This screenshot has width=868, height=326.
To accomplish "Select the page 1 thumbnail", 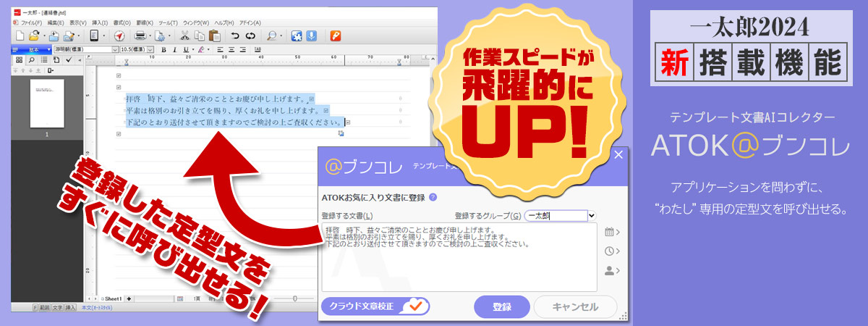I will pyautogui.click(x=47, y=104).
